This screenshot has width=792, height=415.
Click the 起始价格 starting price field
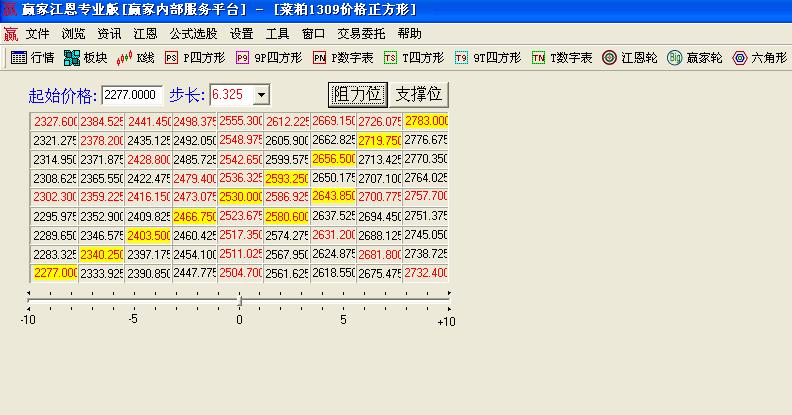[132, 95]
